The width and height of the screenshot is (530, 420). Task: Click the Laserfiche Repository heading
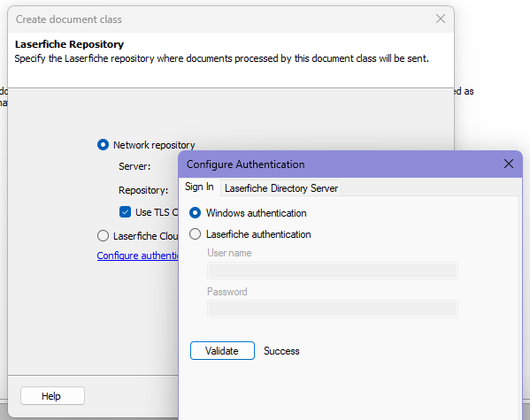[69, 44]
